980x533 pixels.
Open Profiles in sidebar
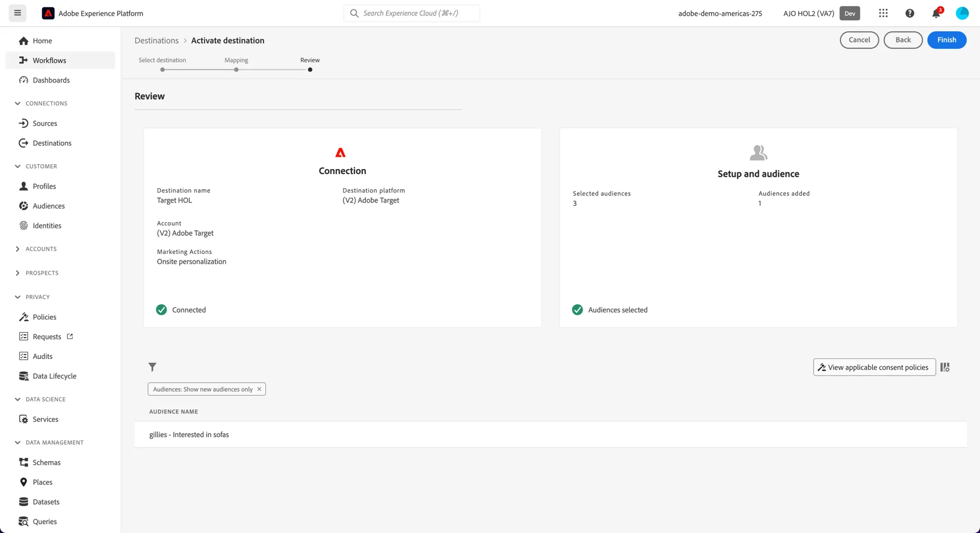tap(60, 186)
